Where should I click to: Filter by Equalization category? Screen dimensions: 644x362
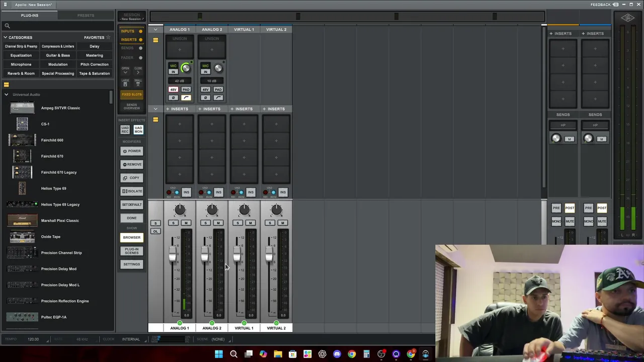[21, 55]
